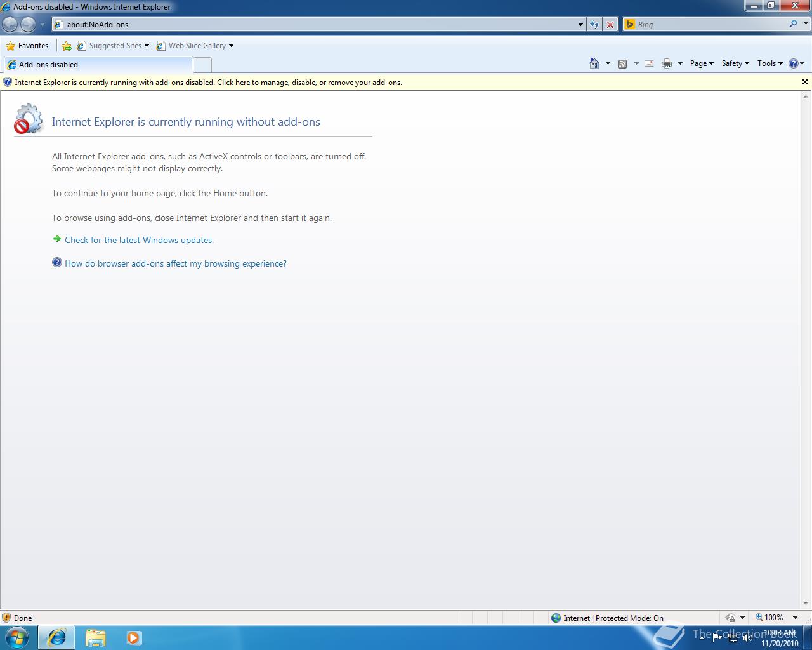The image size is (812, 650).
Task: Launch Windows Media Player from taskbar
Action: [134, 637]
